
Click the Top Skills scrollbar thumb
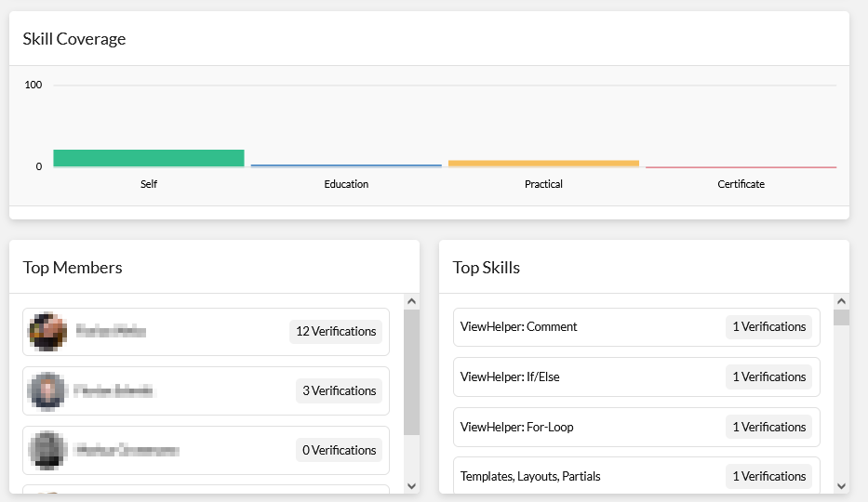pyautogui.click(x=841, y=317)
